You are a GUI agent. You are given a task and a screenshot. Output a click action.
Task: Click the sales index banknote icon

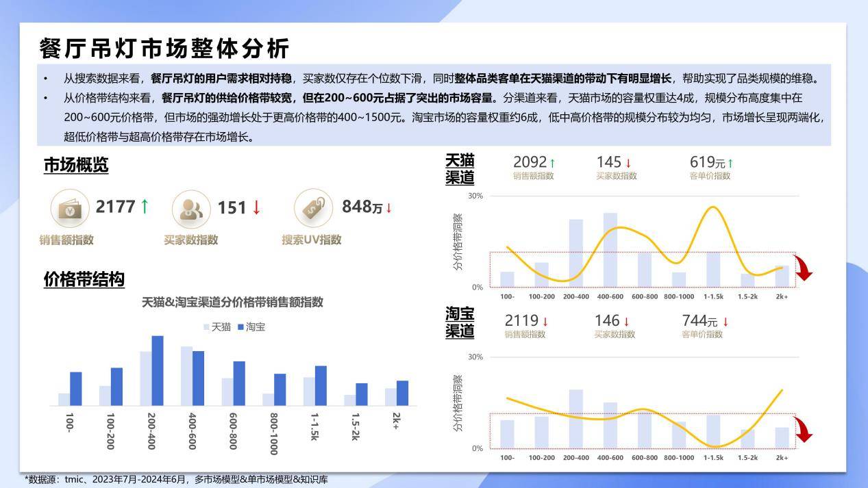click(70, 208)
